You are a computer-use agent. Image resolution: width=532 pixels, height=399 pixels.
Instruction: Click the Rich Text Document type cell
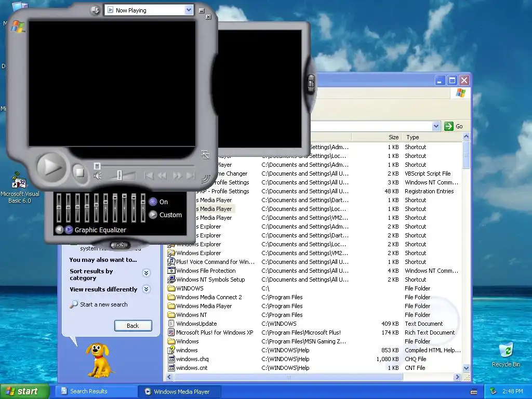tap(430, 332)
